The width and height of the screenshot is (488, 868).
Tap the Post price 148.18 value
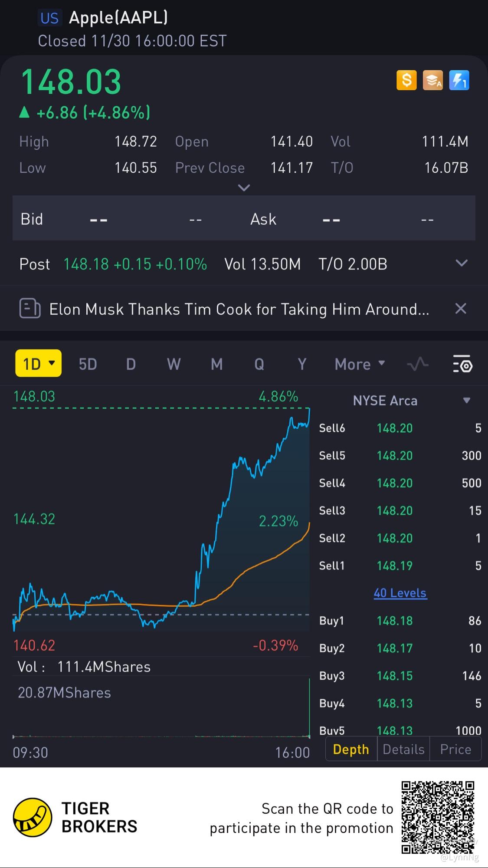click(86, 264)
